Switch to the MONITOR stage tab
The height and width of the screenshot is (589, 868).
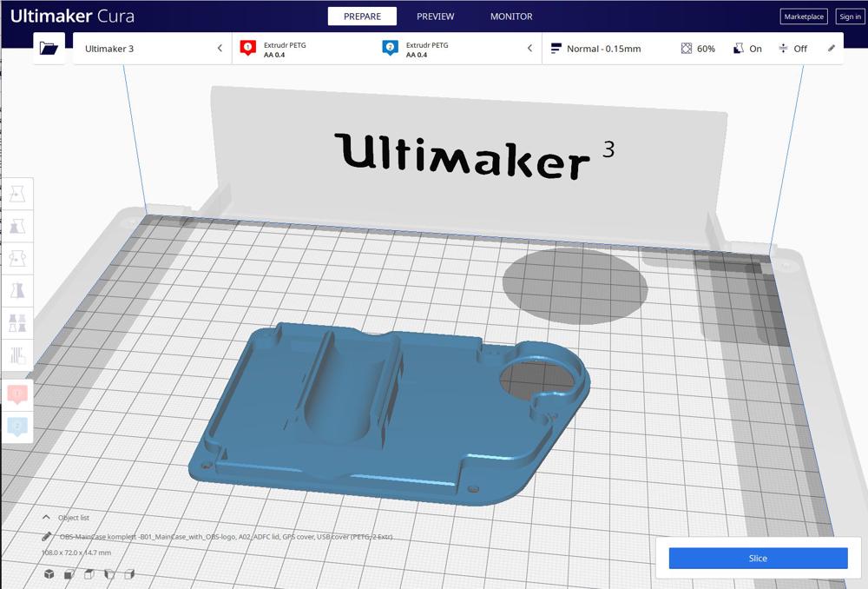[x=511, y=17]
